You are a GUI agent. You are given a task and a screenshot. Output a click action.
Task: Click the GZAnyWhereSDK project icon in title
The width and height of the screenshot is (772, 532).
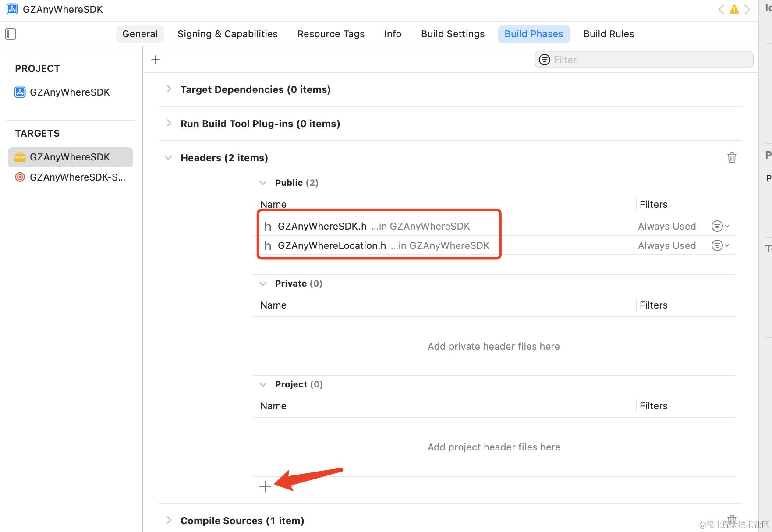click(12, 9)
